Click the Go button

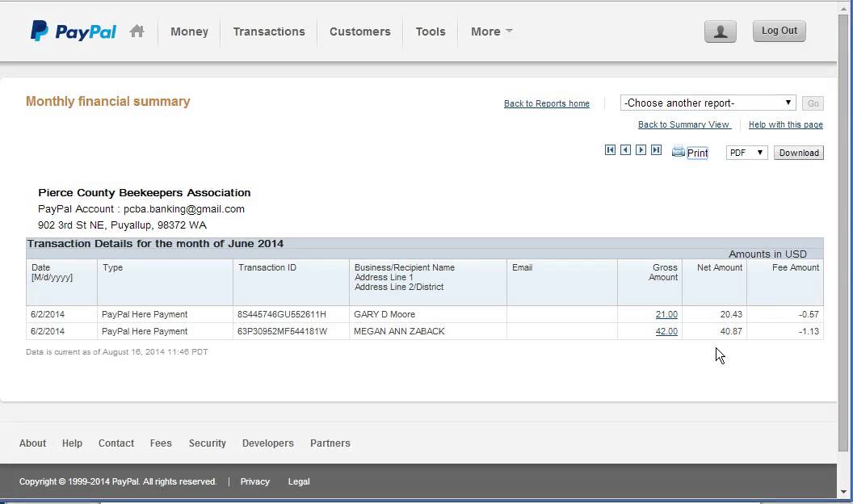click(813, 103)
